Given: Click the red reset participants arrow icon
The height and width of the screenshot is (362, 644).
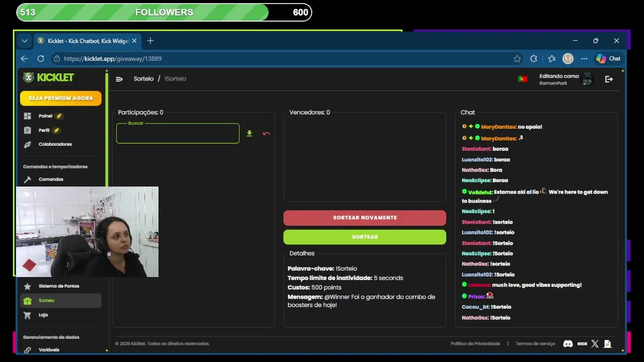Looking at the screenshot, I should tap(267, 134).
